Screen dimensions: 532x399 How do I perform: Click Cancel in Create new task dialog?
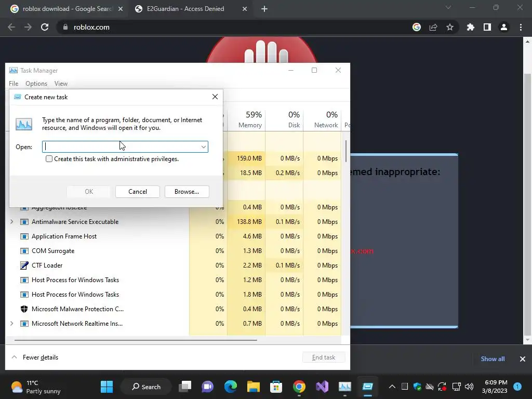(x=137, y=192)
